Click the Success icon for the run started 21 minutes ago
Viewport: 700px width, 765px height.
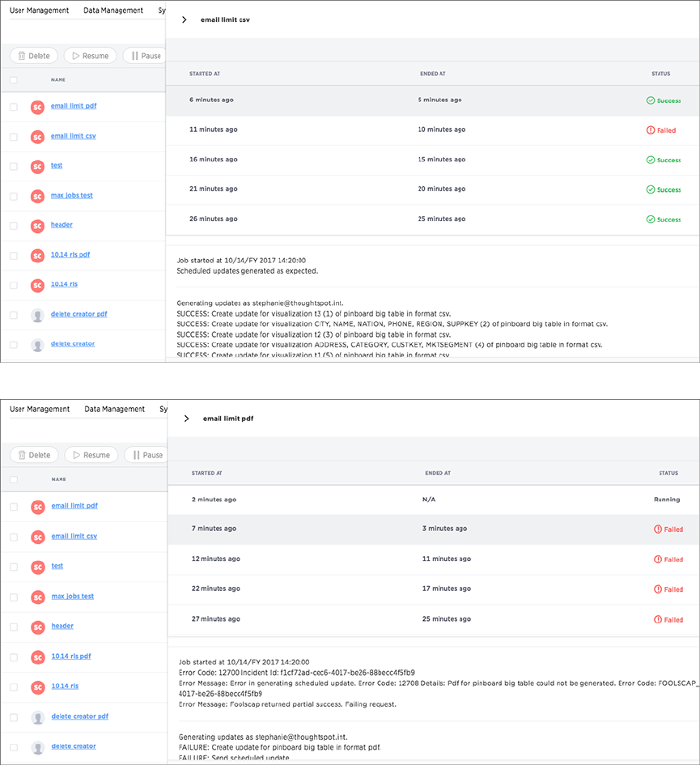(650, 189)
